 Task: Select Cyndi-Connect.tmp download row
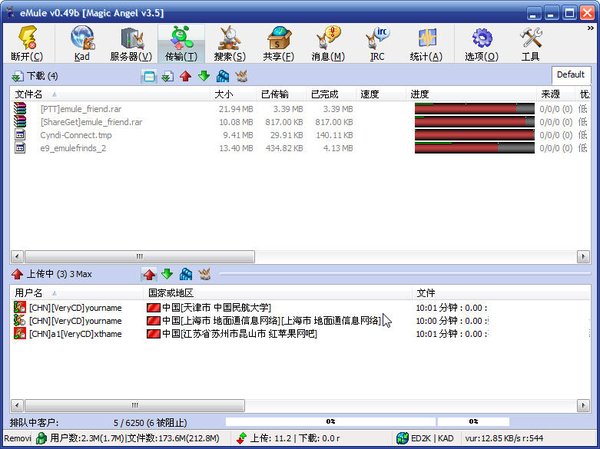coord(300,135)
